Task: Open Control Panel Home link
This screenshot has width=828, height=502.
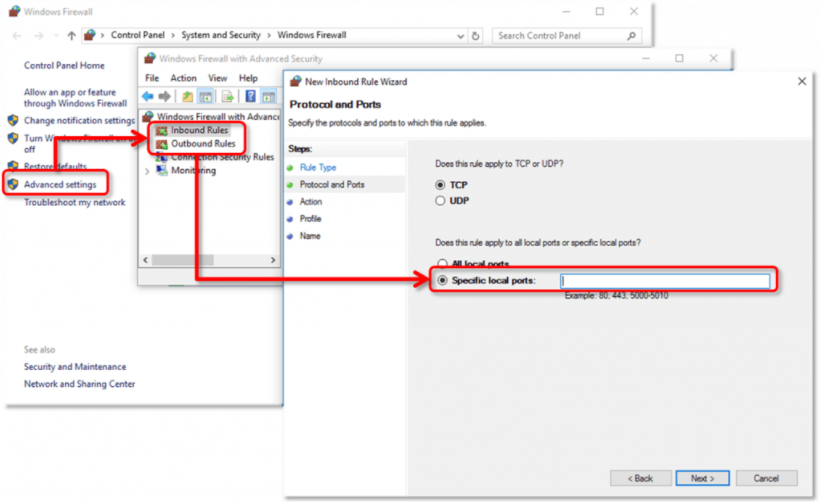Action: [x=64, y=65]
